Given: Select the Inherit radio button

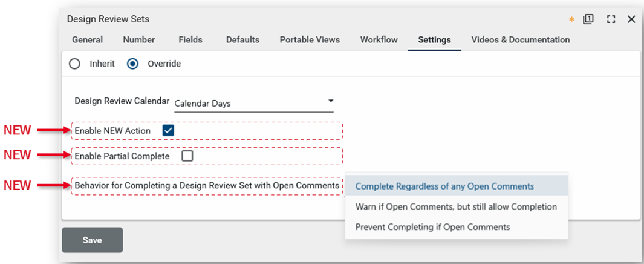Looking at the screenshot, I should [74, 64].
